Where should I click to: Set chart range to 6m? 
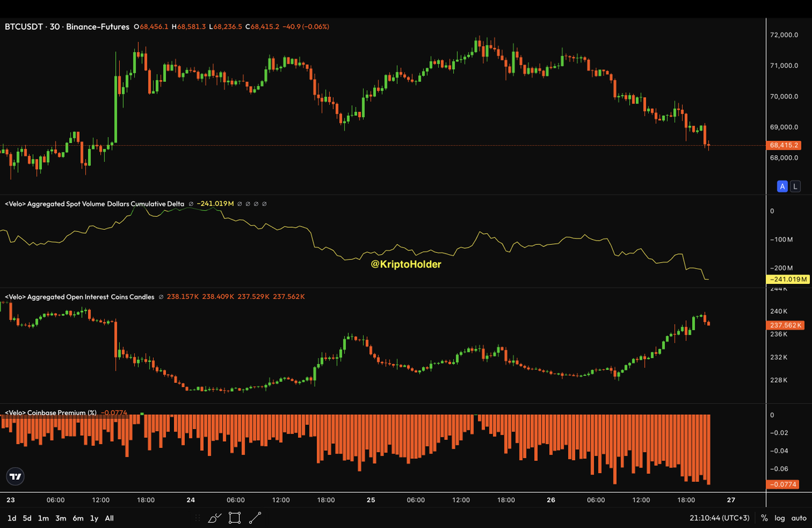(x=78, y=518)
